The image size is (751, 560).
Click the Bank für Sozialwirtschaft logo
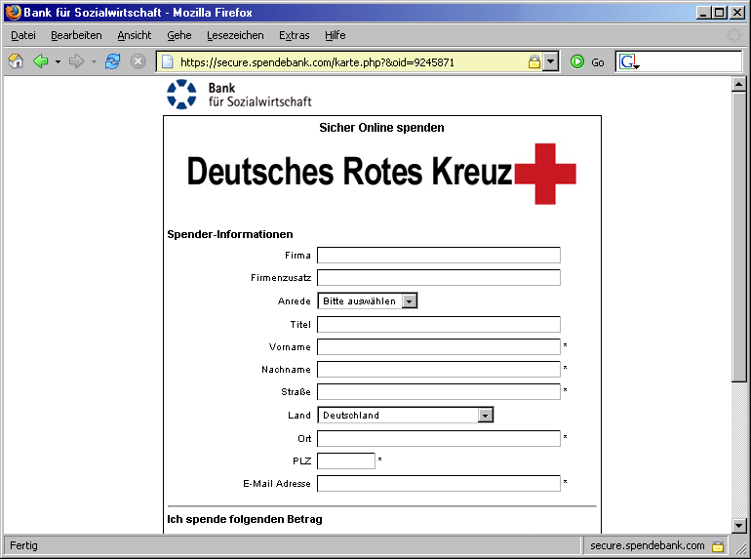[x=239, y=95]
